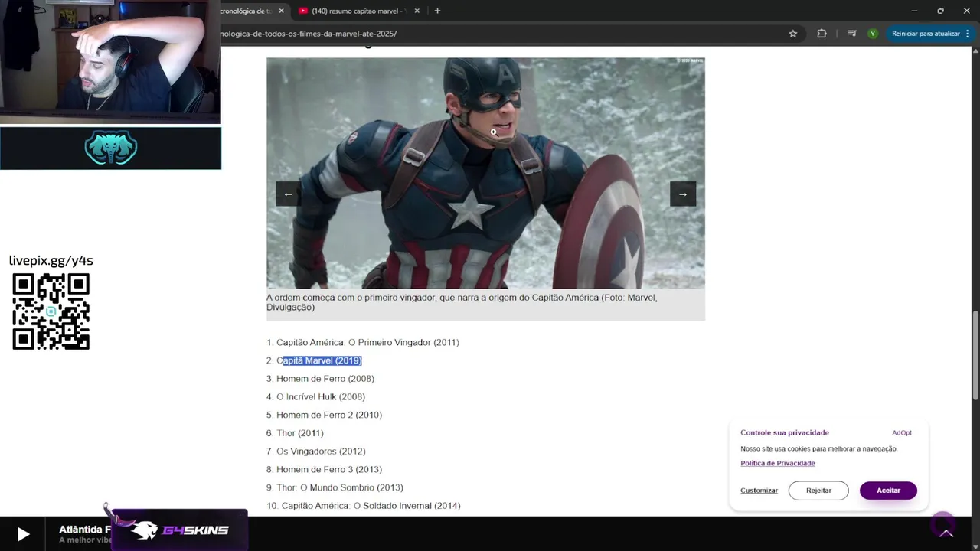
Task: Show the previous slide with the left arrow
Action: pos(288,194)
